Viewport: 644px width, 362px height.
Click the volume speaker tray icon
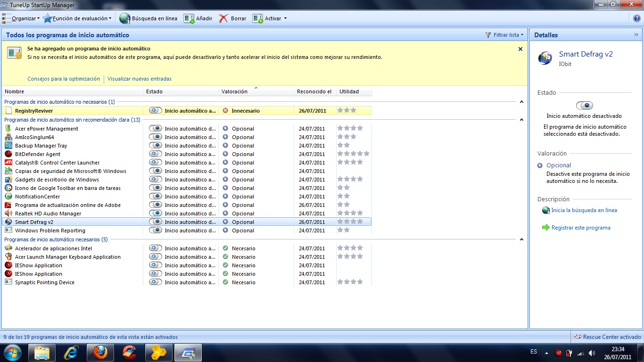point(592,353)
